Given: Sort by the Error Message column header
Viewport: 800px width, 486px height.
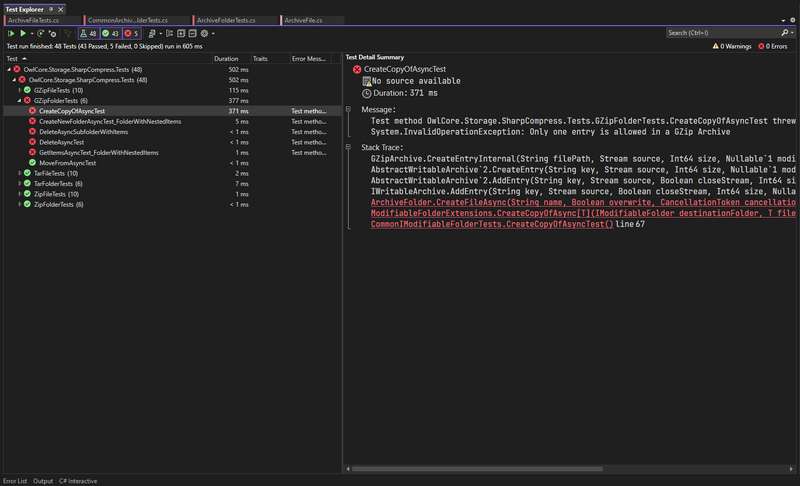Looking at the screenshot, I should (x=308, y=59).
